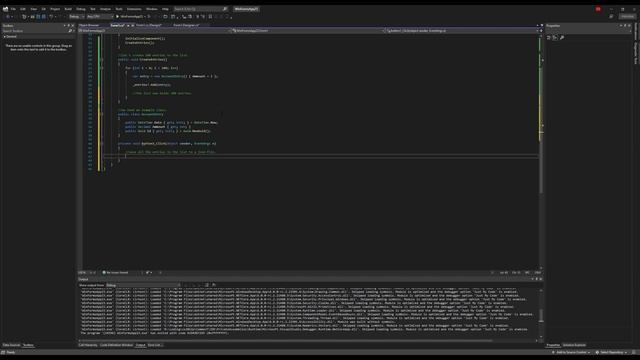Select the Toolbox bottom tab

28,345
